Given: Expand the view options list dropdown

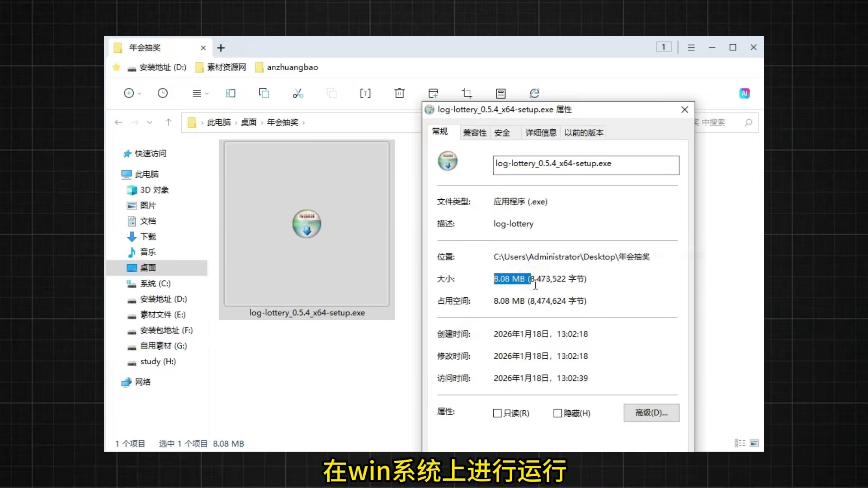Looking at the screenshot, I should [x=200, y=93].
